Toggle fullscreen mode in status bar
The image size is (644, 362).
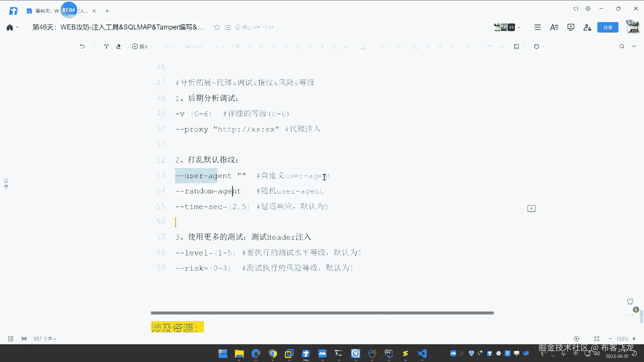click(597, 339)
